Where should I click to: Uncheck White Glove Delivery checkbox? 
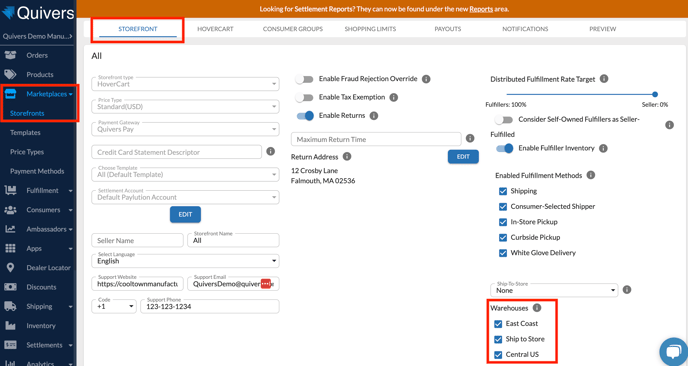503,253
